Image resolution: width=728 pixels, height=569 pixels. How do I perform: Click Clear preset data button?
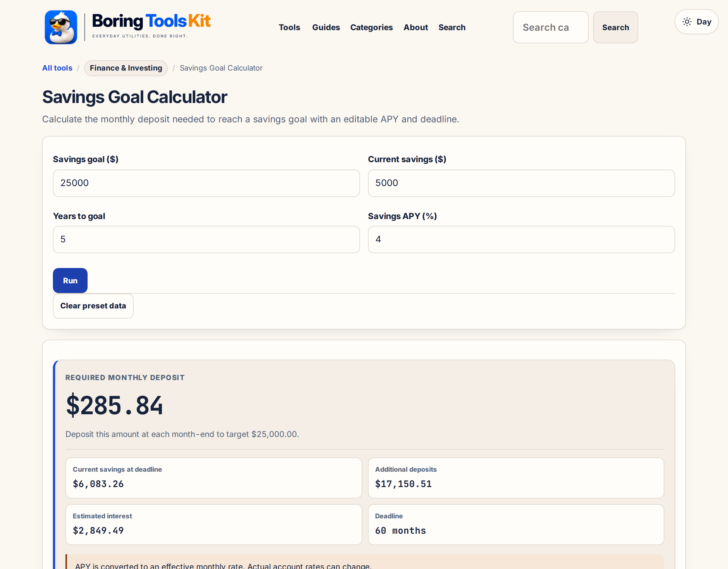pos(93,306)
